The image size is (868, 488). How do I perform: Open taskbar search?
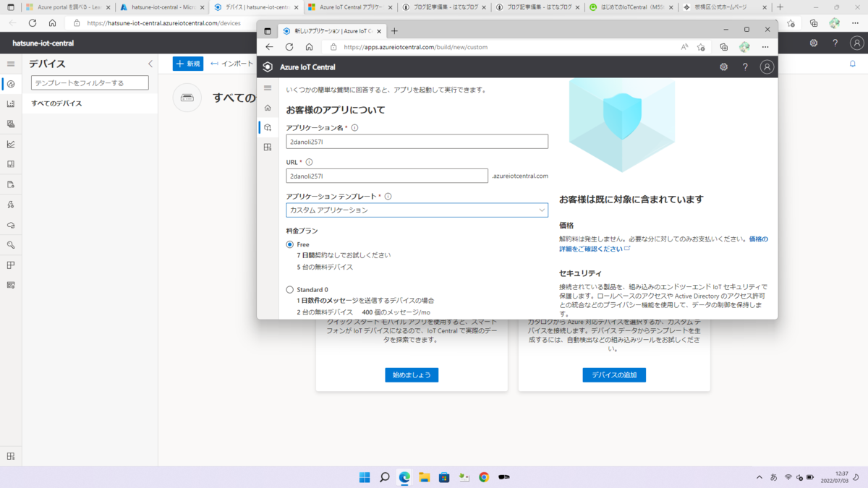[385, 477]
